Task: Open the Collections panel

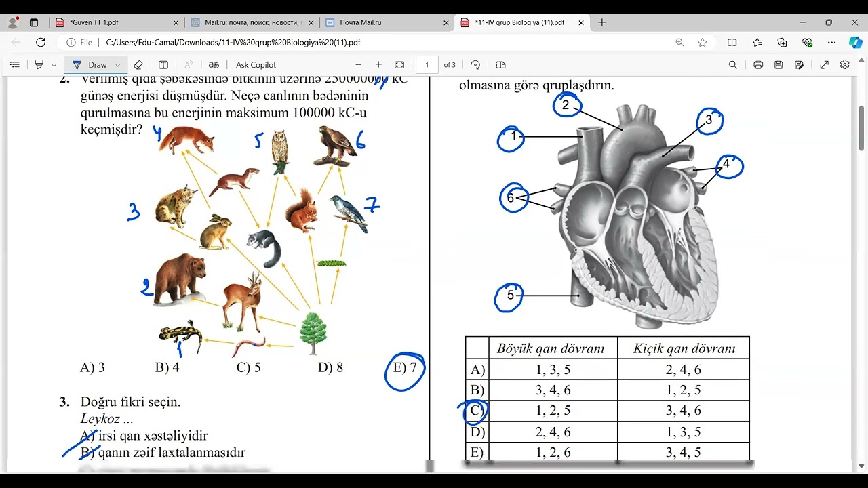Action: point(782,42)
